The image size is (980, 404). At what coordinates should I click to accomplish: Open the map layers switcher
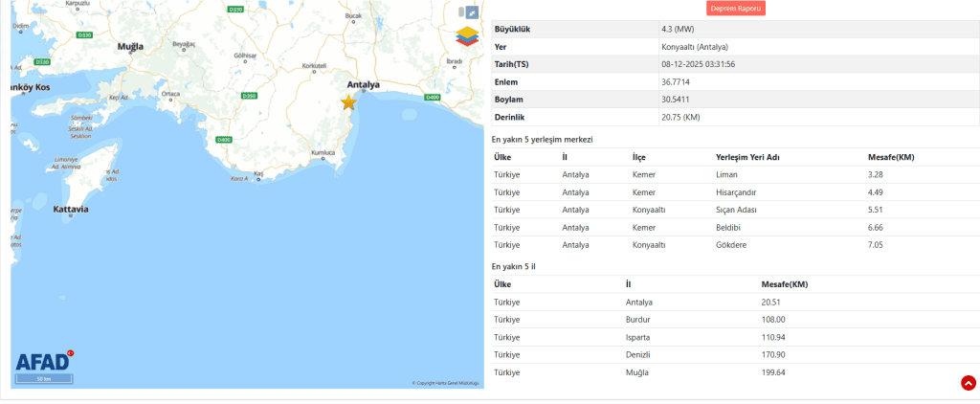click(467, 36)
